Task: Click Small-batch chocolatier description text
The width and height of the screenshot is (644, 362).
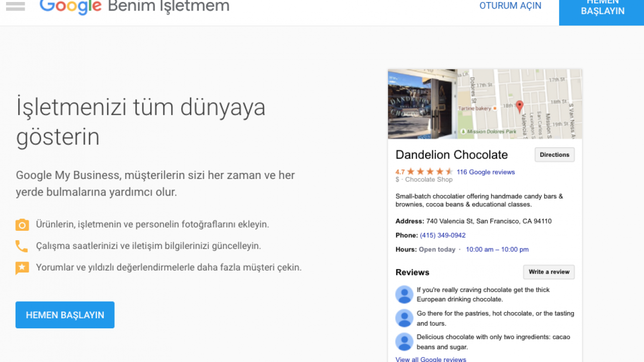Action: click(x=479, y=201)
